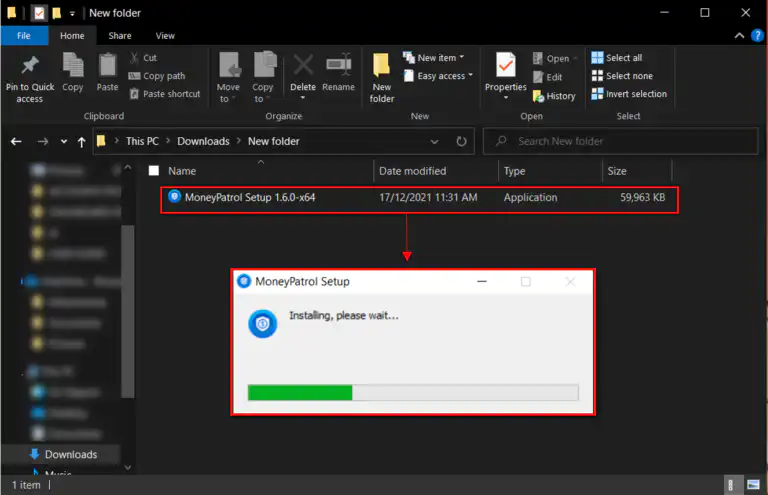
Task: Toggle the select-all checkbox beside Name column
Action: [x=153, y=171]
